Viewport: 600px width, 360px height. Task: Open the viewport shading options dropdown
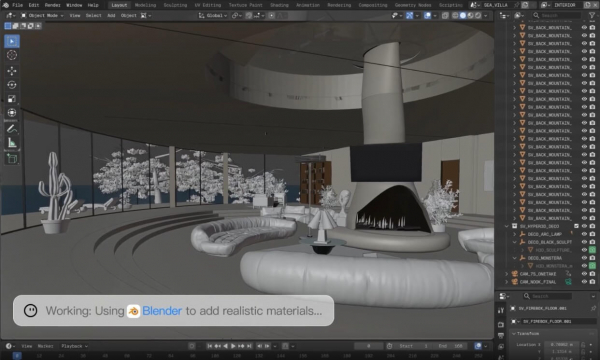486,15
